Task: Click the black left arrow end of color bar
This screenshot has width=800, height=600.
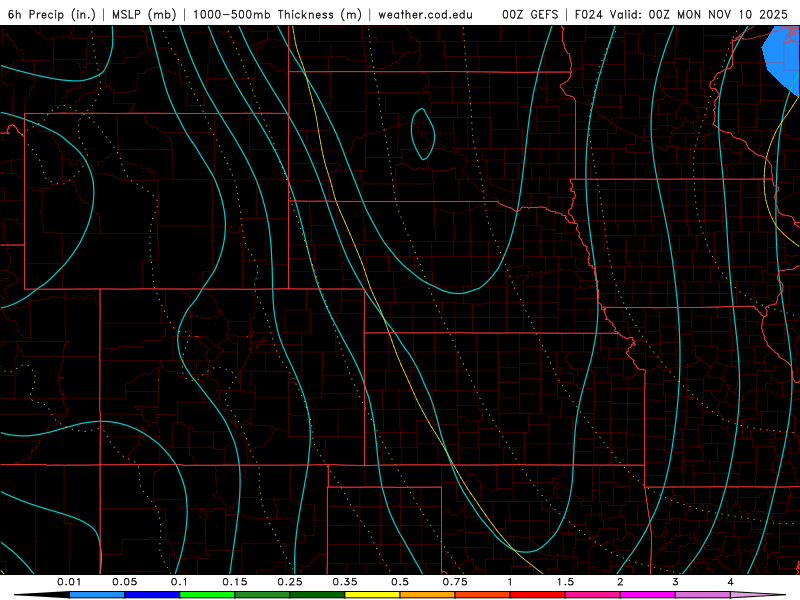Action: tap(42, 595)
